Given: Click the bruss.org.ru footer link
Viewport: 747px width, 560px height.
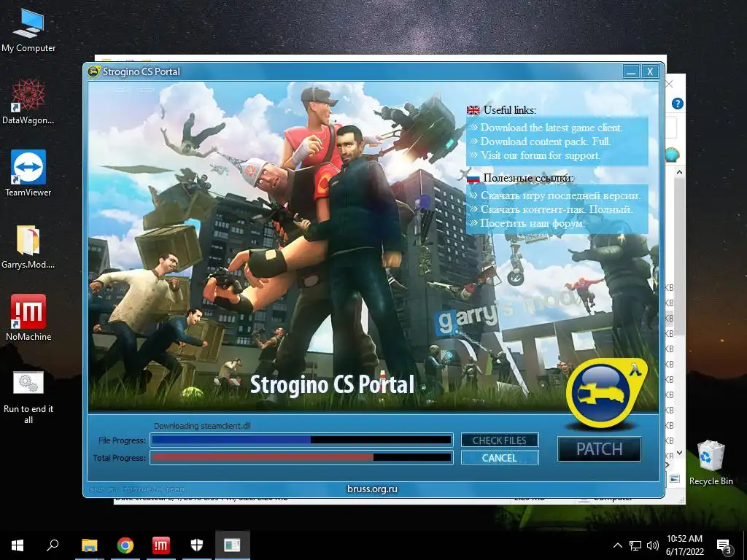Looking at the screenshot, I should click(372, 489).
